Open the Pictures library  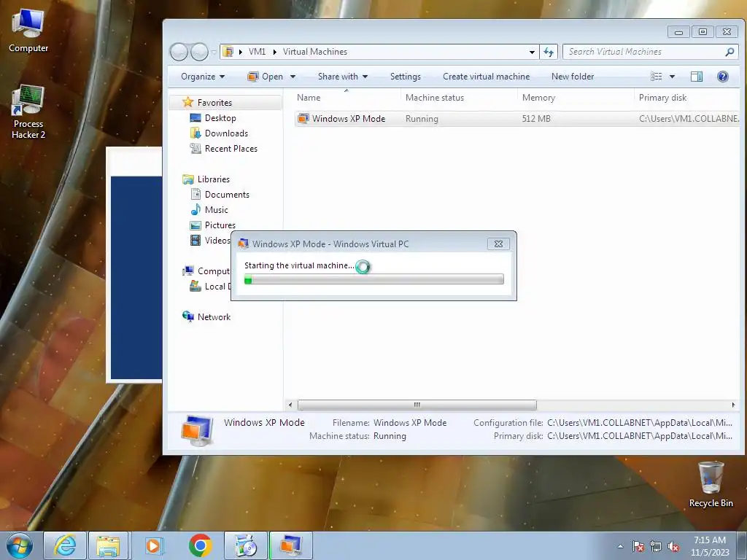point(220,225)
